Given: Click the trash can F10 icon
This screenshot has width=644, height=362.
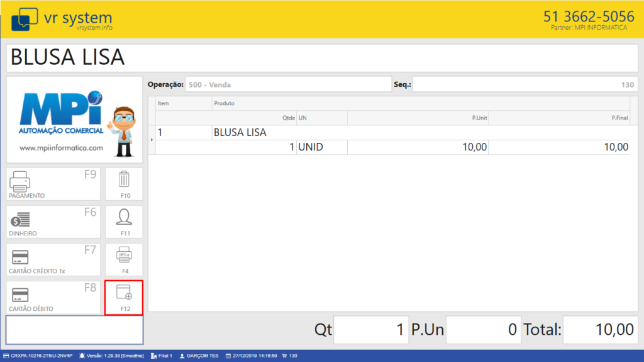Looking at the screenshot, I should (x=124, y=184).
